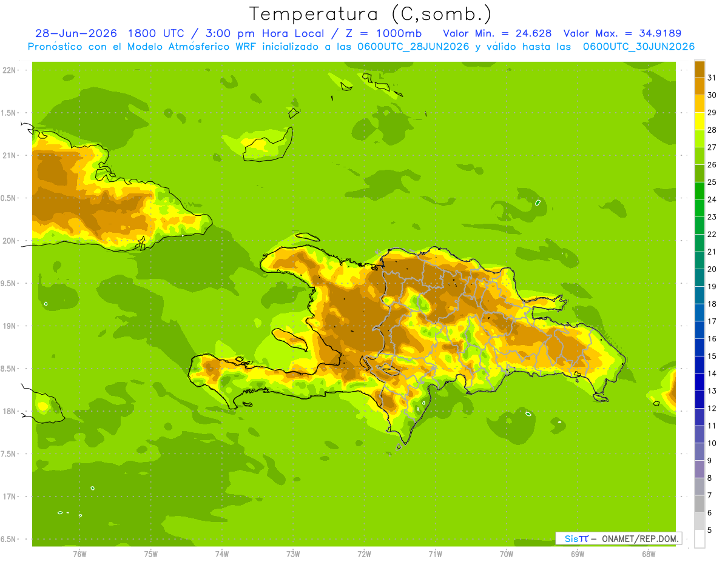Click the '18N' latitude axis label

8,411
